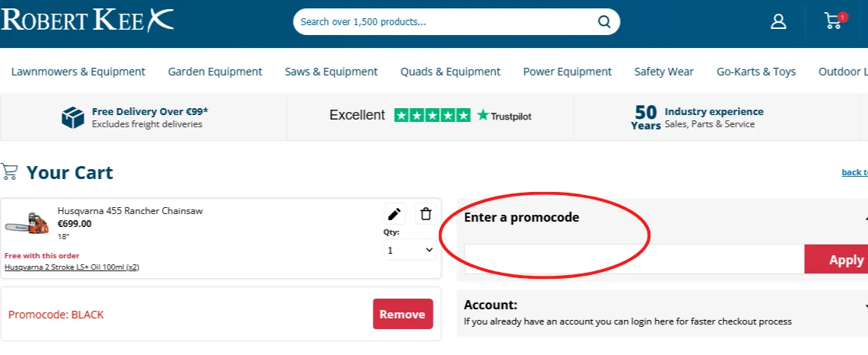Image resolution: width=868 pixels, height=355 pixels.
Task: Click the Robert Kee logo
Action: click(x=87, y=21)
